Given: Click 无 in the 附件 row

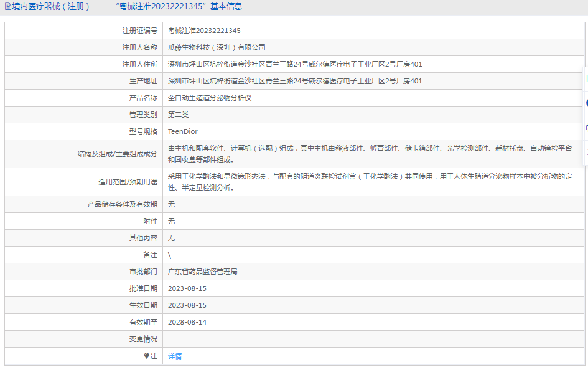Looking at the screenshot, I should coord(171,221).
